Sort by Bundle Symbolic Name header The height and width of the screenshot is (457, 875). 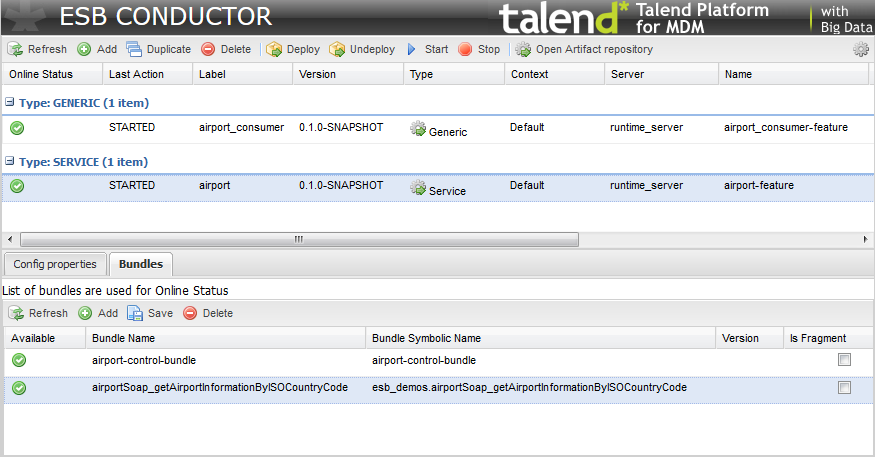(540, 339)
